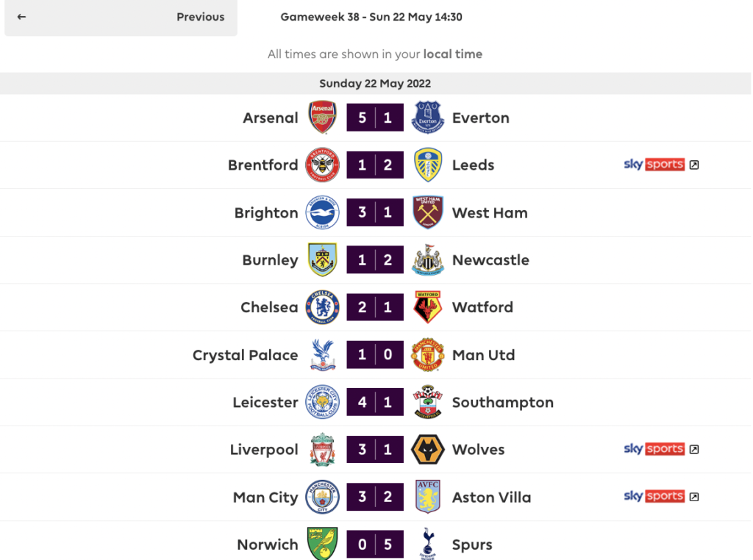Click the Chelsea club crest

pos(322,307)
